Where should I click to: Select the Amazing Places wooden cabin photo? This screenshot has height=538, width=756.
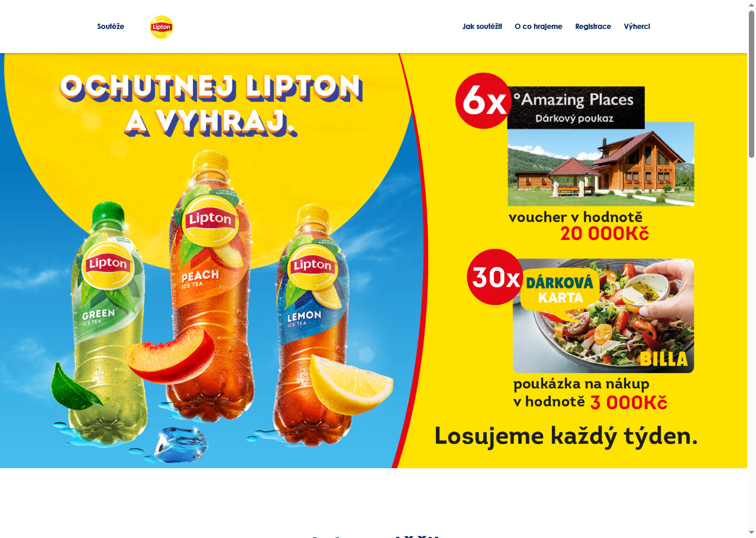[600, 164]
